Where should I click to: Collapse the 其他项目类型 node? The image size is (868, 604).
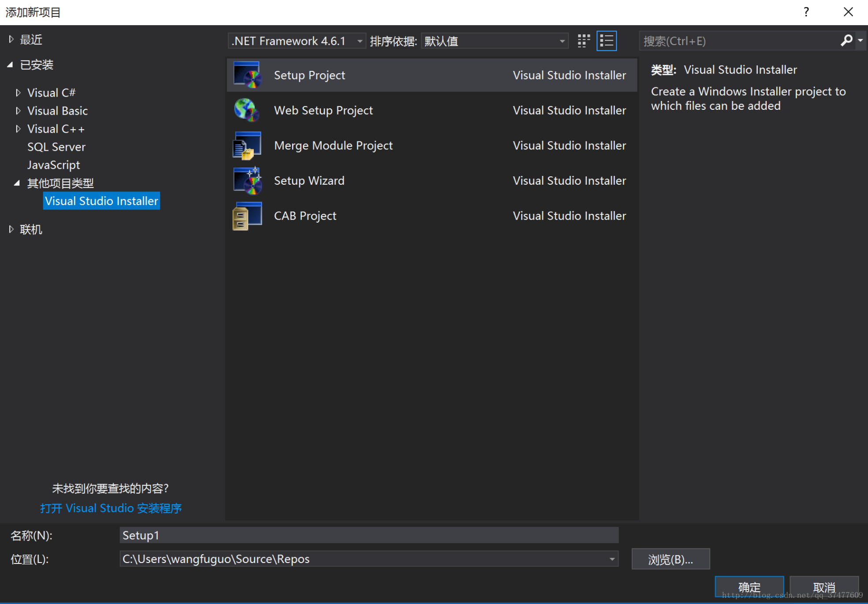click(x=17, y=183)
